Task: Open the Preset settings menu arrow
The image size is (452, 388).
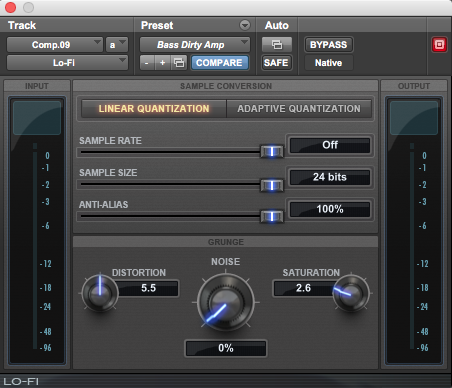Action: coord(245,25)
